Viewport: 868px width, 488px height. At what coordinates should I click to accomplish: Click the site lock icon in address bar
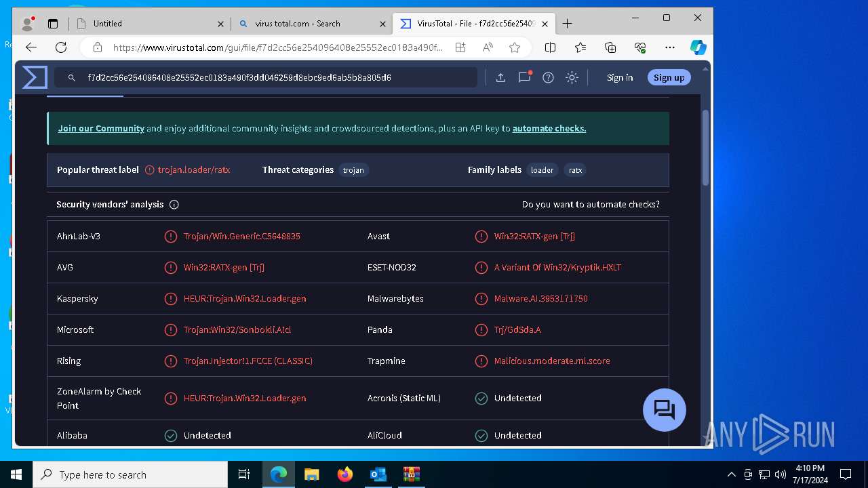pos(98,47)
